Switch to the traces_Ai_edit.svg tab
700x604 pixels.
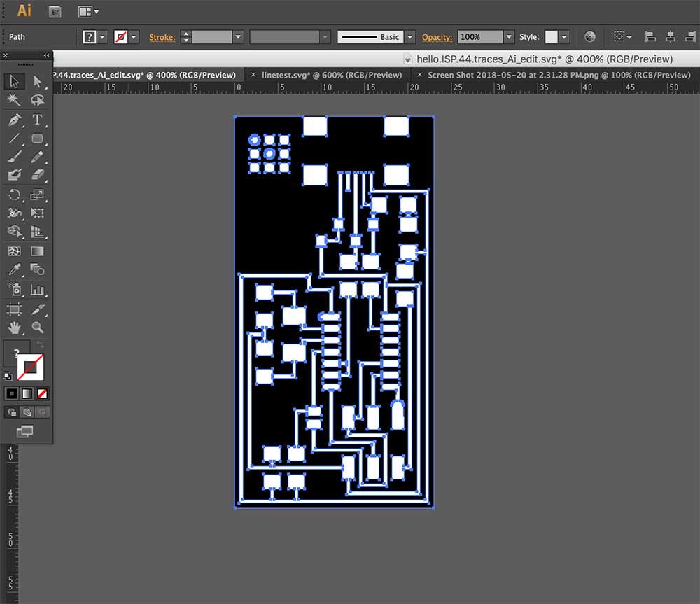coord(145,75)
